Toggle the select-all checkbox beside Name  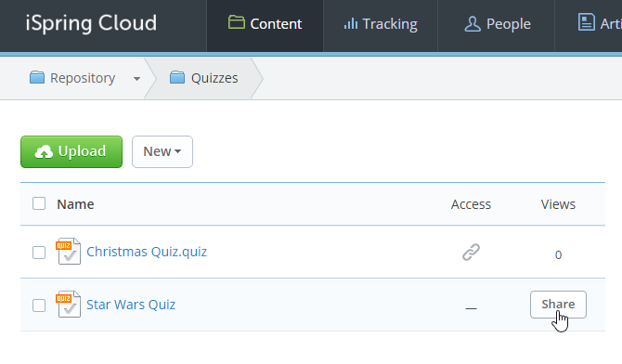pos(39,203)
